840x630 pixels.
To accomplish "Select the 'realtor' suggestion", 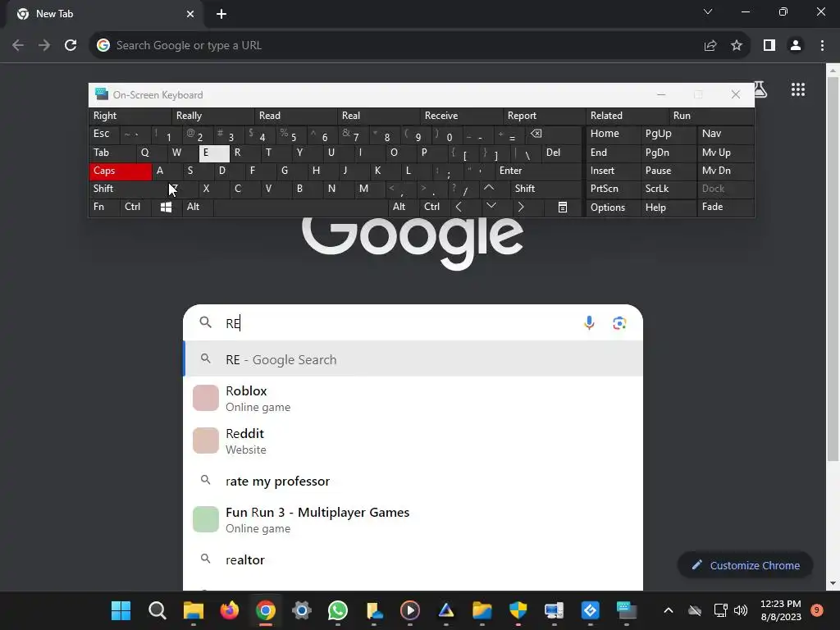I will pos(413,559).
